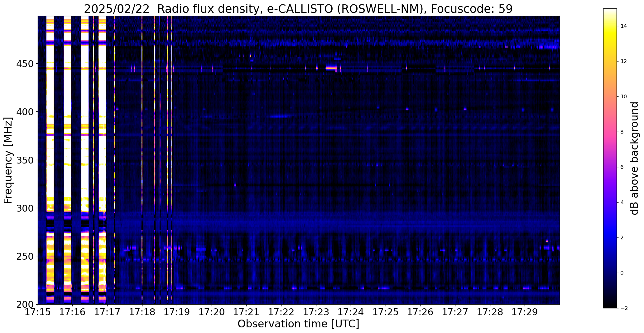Viewport: 644px width, 333px height.
Task: Click the colorbar tick label 8
Action: pyautogui.click(x=622, y=132)
